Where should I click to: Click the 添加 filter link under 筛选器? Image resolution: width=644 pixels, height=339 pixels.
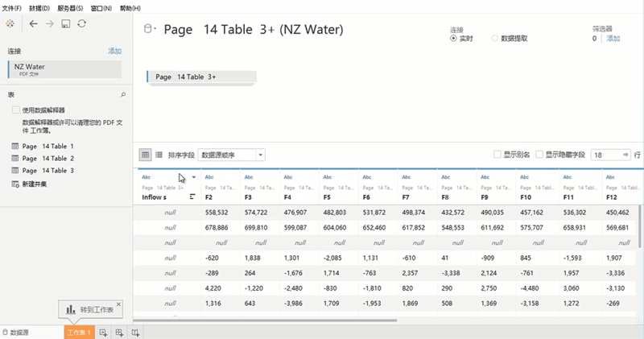613,38
